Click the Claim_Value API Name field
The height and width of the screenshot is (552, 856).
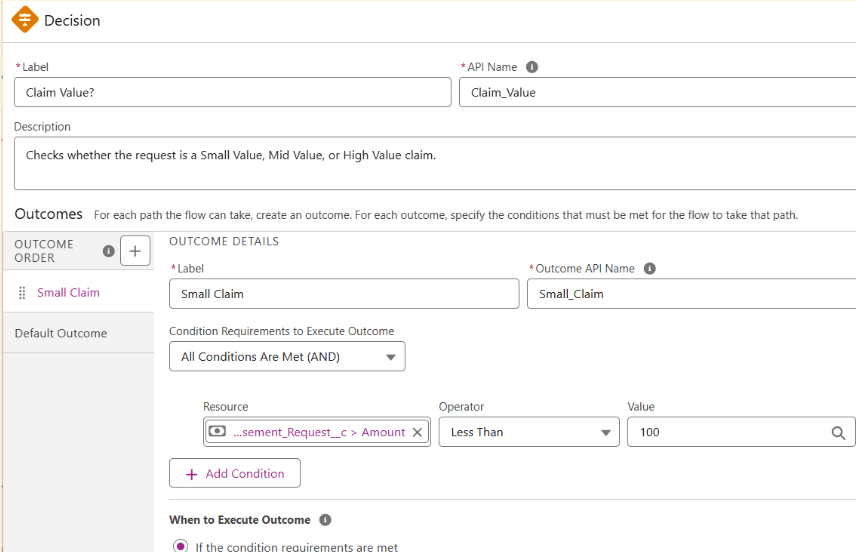point(657,93)
